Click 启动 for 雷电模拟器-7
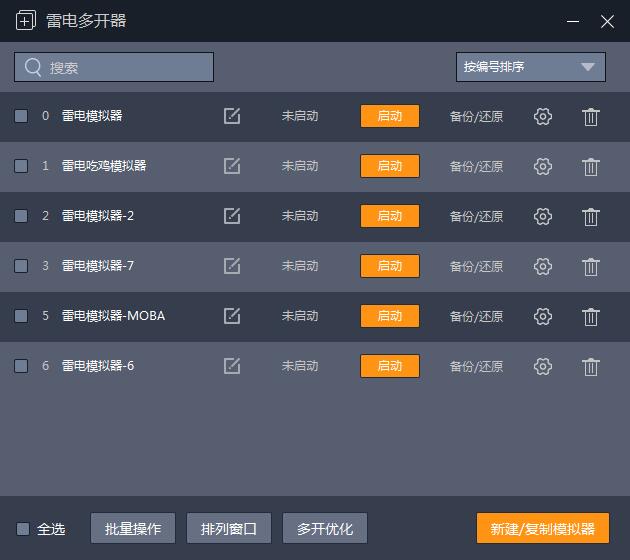 (390, 266)
